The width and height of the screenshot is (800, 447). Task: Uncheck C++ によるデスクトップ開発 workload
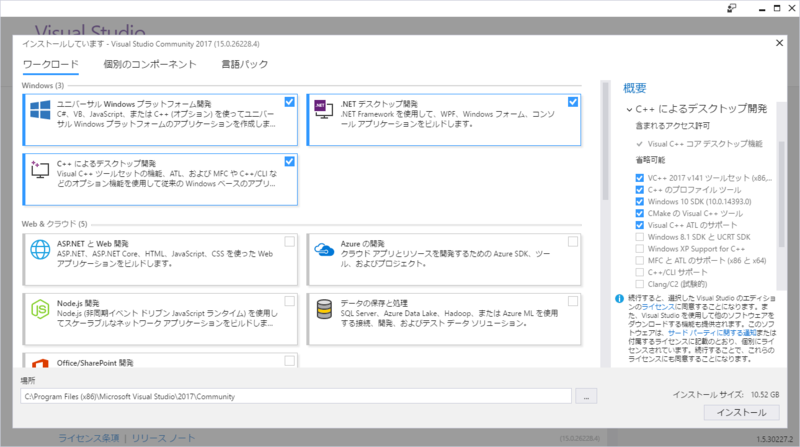tap(289, 161)
